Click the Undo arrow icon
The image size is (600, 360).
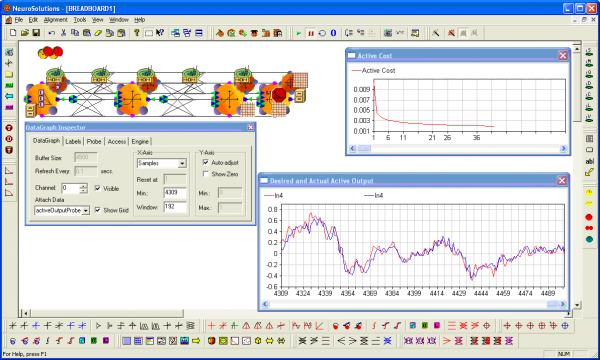click(52, 33)
